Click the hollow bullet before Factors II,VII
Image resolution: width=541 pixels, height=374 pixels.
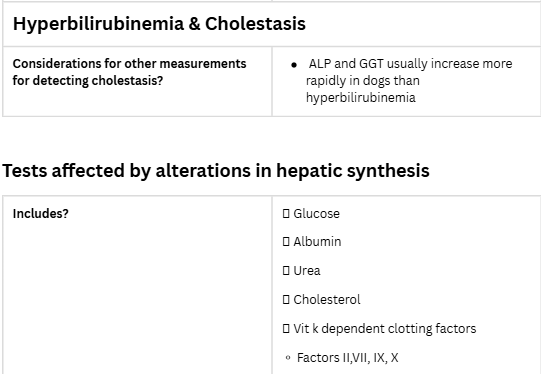coord(288,358)
